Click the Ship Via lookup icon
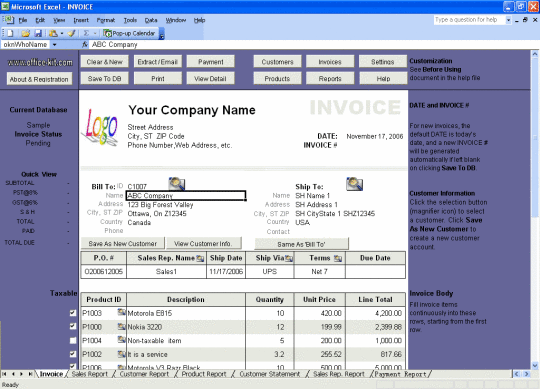 [x=289, y=258]
